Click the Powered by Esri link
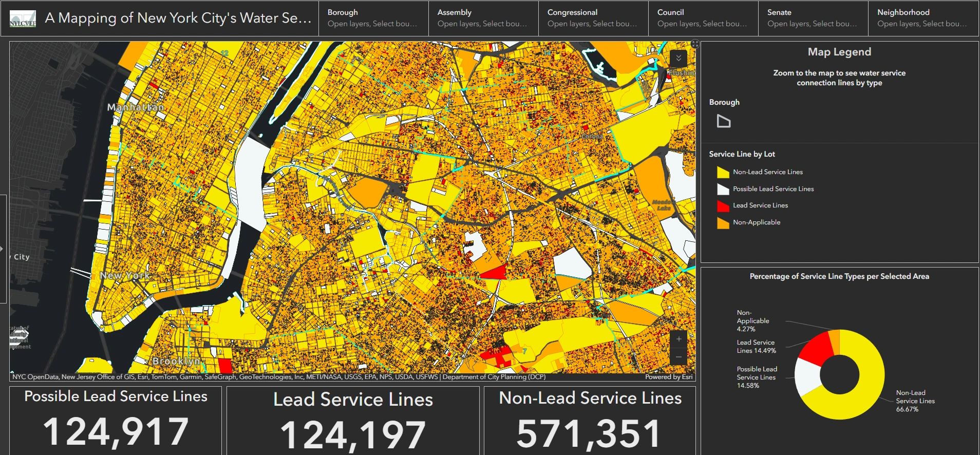980x455 pixels. click(x=668, y=377)
